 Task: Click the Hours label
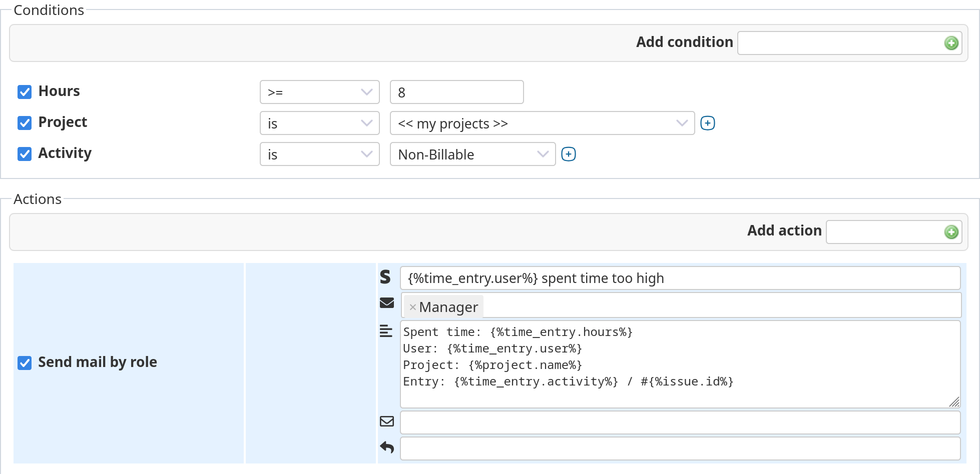(x=59, y=91)
